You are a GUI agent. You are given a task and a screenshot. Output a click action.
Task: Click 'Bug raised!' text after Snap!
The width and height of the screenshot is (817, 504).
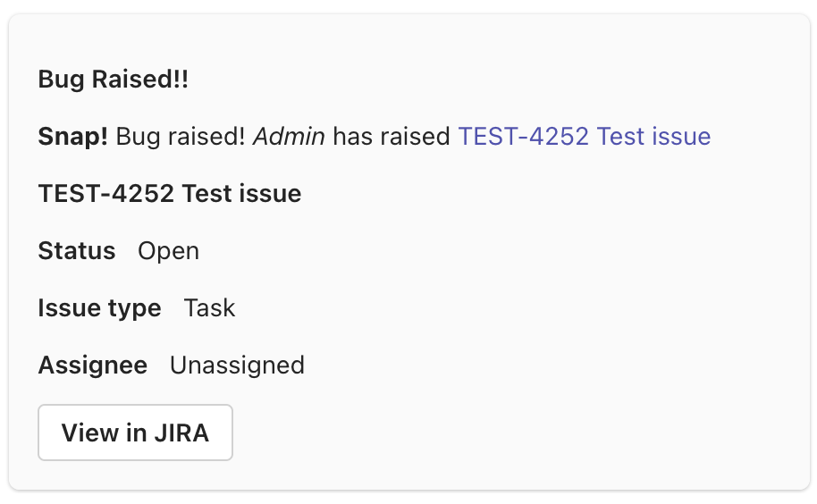[x=181, y=137]
